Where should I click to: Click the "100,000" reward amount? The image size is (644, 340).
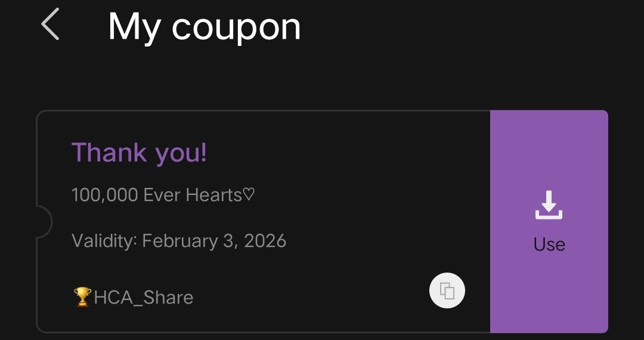coord(104,195)
